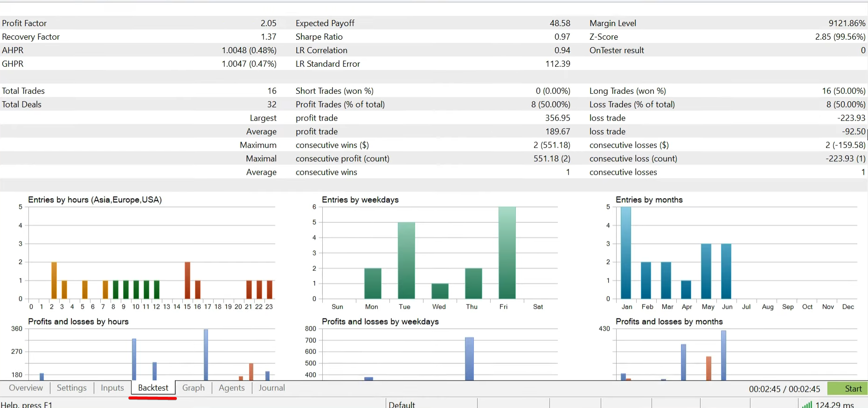Switch to the Settings tab
Image resolution: width=868 pixels, height=408 pixels.
pyautogui.click(x=71, y=388)
